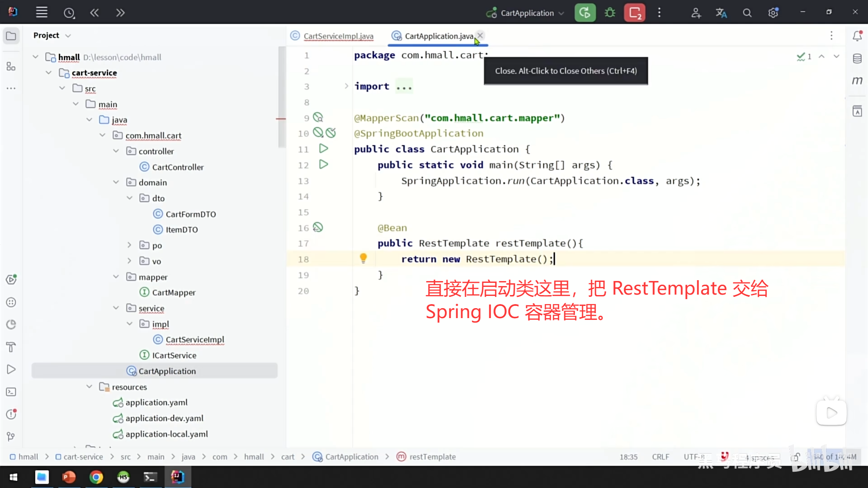Click the Rerun CartApplication button

(x=585, y=13)
